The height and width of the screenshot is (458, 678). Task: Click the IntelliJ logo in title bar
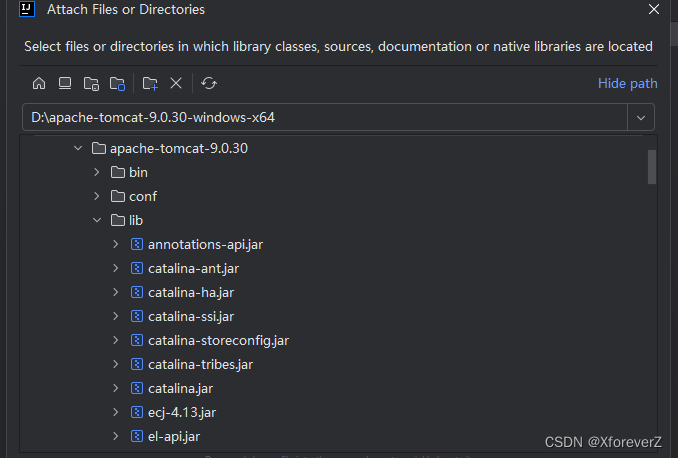tap(27, 9)
